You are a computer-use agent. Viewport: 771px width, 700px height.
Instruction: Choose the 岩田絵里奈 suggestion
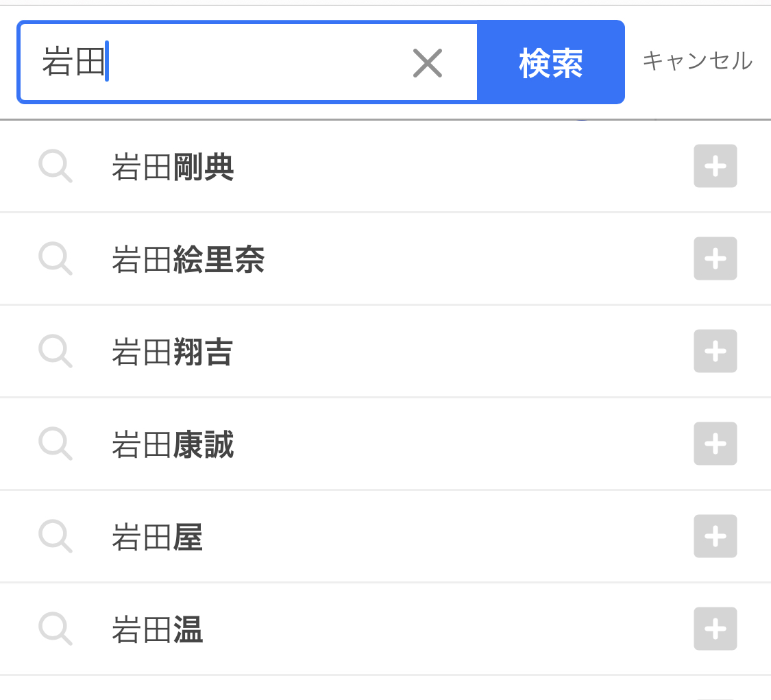coord(188,259)
